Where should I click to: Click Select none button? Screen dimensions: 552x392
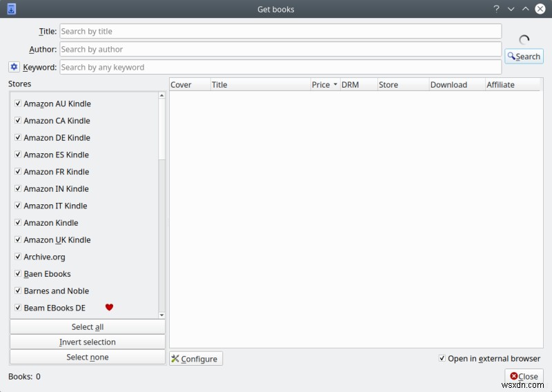click(x=88, y=357)
